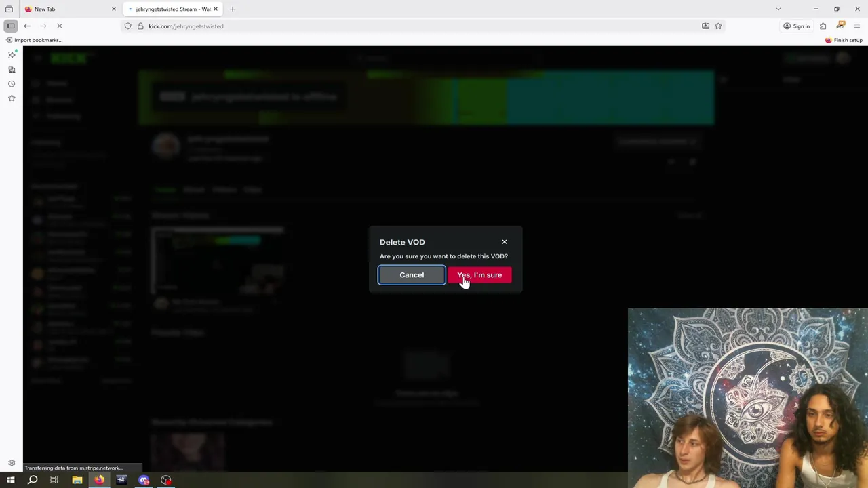Close the jehryngetstwisted Stream tab
868x488 pixels.
tap(215, 9)
